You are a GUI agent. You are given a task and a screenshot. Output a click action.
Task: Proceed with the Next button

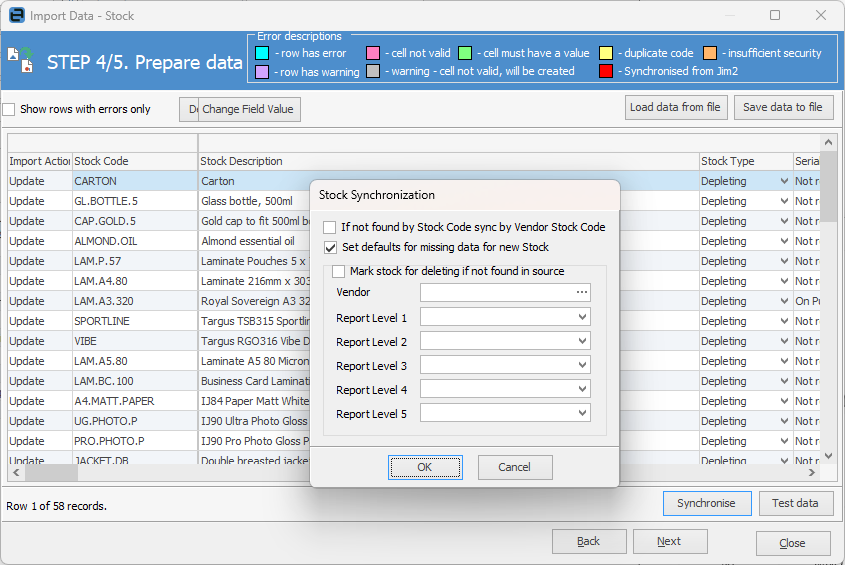tap(670, 541)
